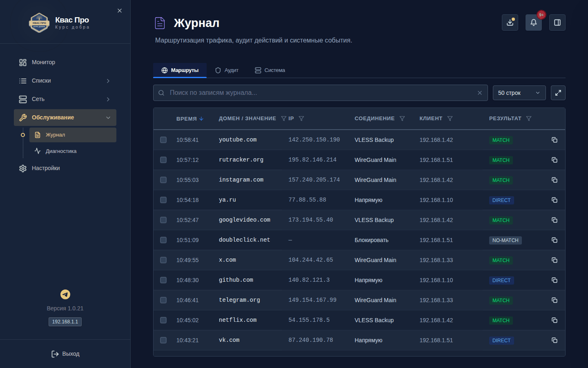
Task: Copy the vk.com log row
Action: point(555,340)
